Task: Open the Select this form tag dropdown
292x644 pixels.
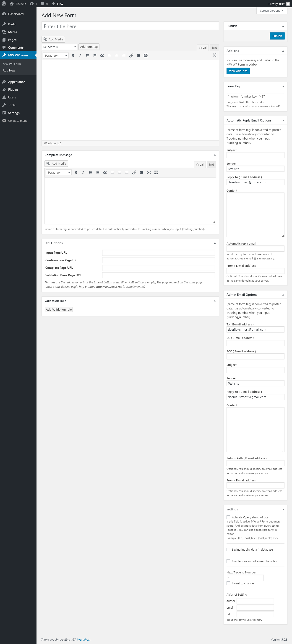Action: (60, 47)
